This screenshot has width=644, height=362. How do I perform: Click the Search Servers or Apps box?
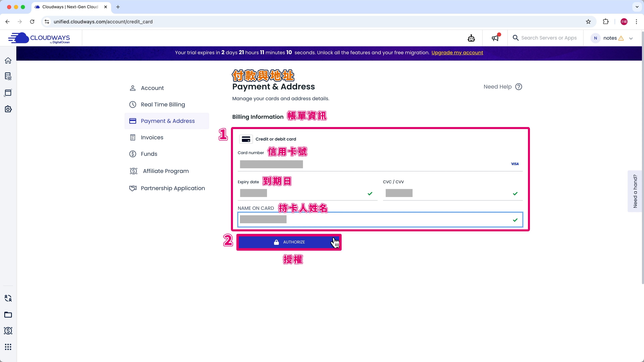pyautogui.click(x=549, y=38)
